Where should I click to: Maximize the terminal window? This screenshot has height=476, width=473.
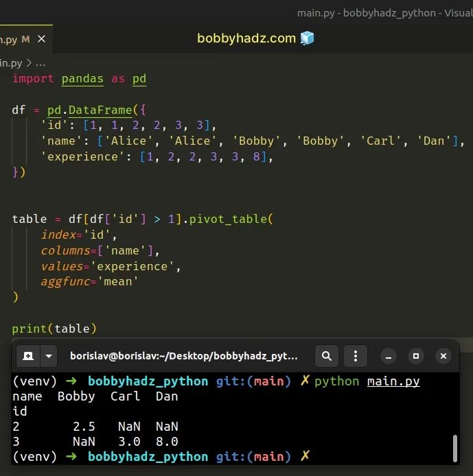416,356
